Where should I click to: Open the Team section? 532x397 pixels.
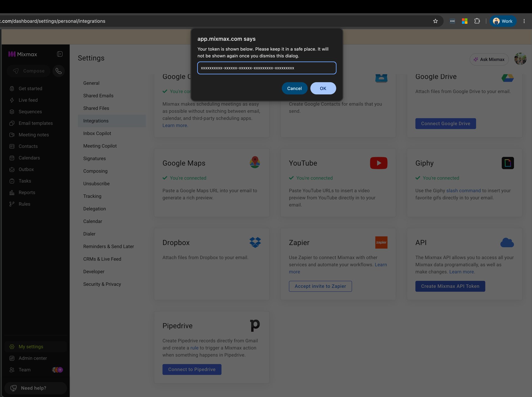tap(24, 370)
